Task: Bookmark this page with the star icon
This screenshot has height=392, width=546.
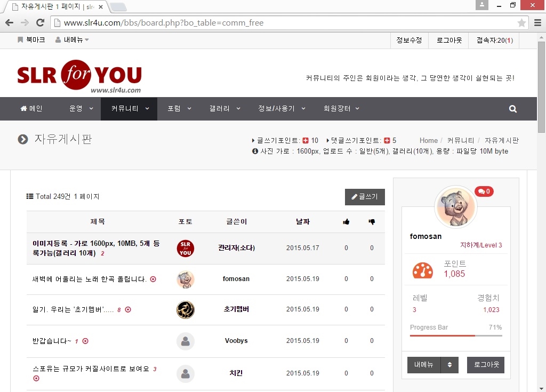Action: coord(521,23)
